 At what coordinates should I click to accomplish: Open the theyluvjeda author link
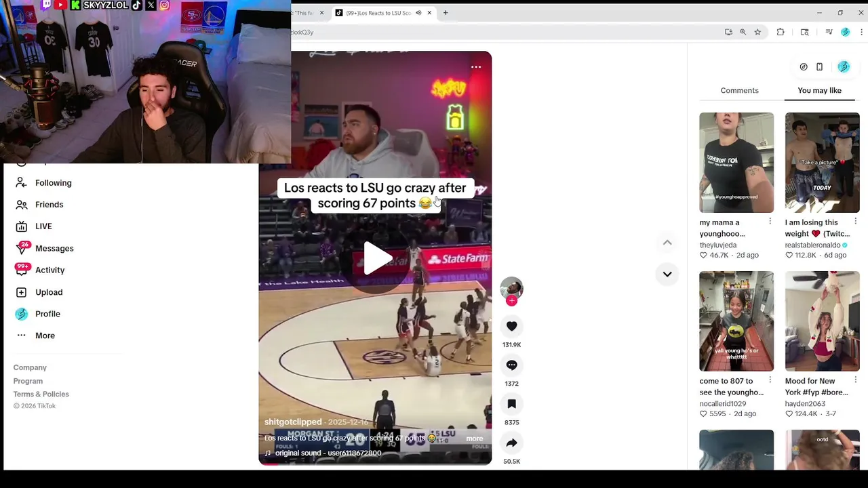[x=718, y=245]
